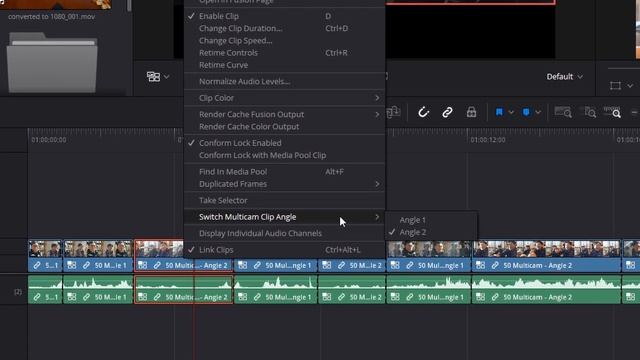Click the custom zoom icon
Screen dimensions: 640x360
(613, 112)
